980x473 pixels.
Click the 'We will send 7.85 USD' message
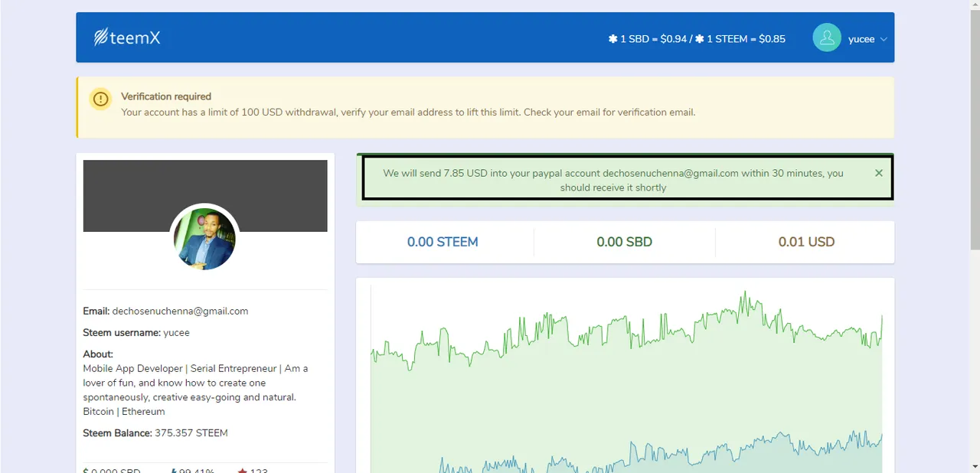[613, 181]
